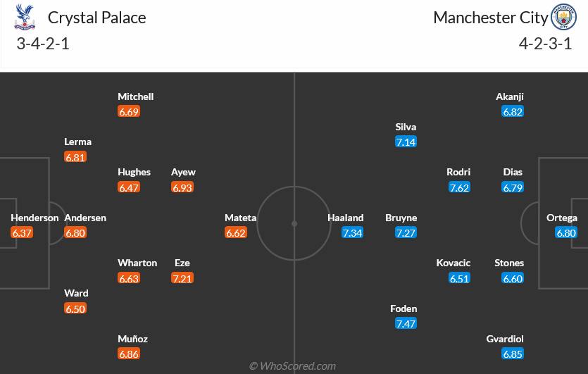Select Silva's player name
Viewport: 588px width, 374px height.
406,127
